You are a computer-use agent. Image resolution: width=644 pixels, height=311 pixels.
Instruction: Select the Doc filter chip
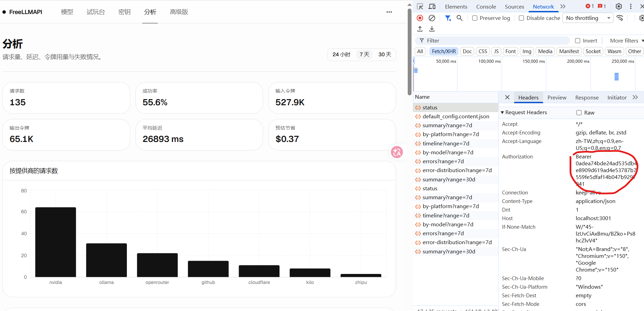[x=467, y=51]
